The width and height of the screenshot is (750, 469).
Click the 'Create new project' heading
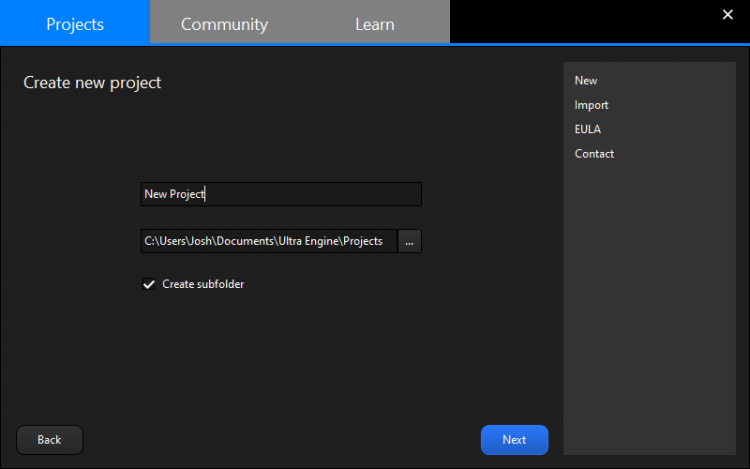[x=92, y=82]
